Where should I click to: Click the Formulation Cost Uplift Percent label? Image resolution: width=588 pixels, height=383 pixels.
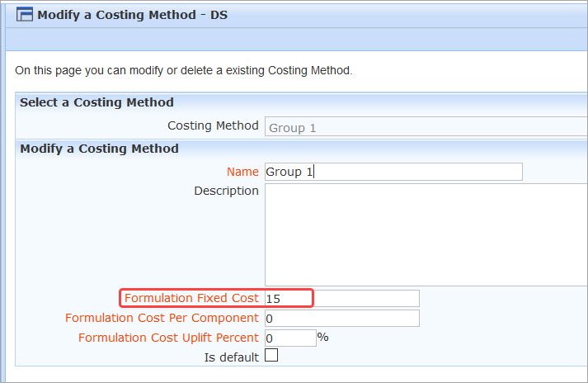click(168, 338)
